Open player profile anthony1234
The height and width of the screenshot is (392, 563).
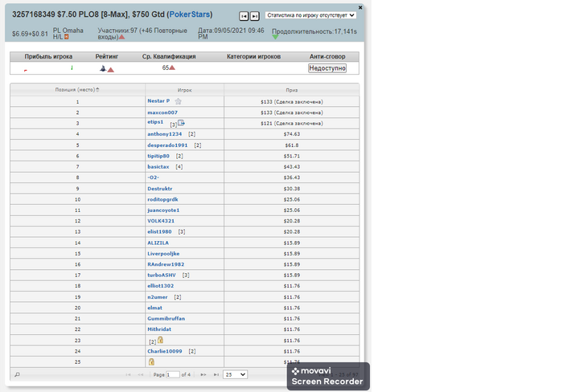(164, 134)
